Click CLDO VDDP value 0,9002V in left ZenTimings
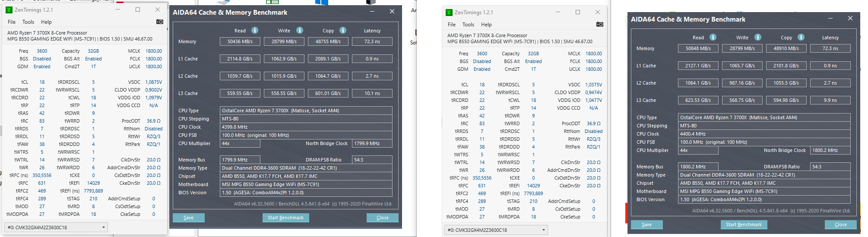This screenshot has width=868, height=237. click(x=154, y=90)
